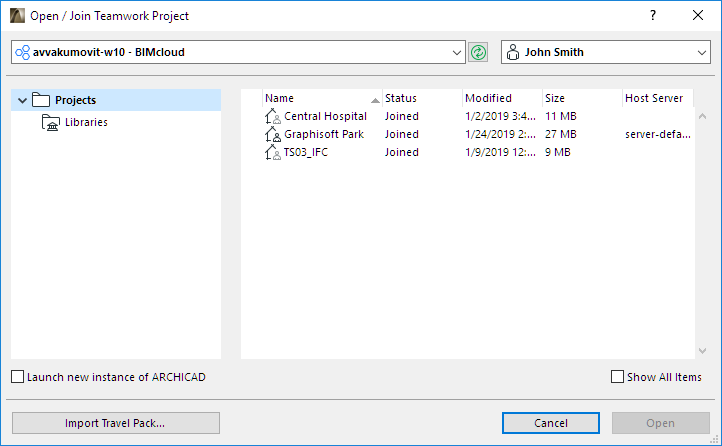Click the 11 MB size cell
The height and width of the screenshot is (446, 722).
560,116
